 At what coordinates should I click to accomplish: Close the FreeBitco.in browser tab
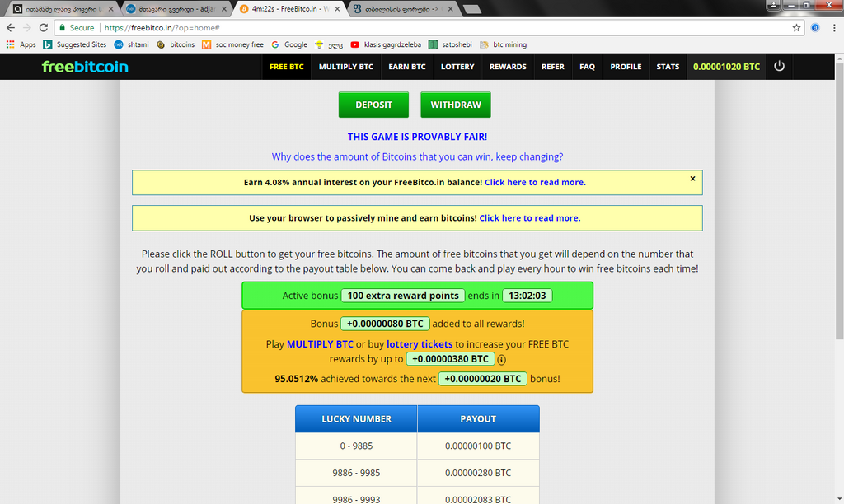(x=337, y=8)
